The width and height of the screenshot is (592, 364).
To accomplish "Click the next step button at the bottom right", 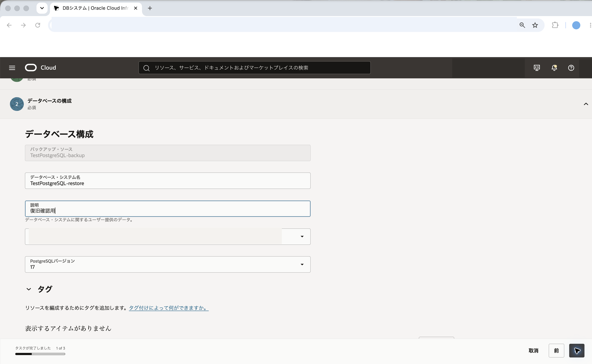I will (x=577, y=351).
